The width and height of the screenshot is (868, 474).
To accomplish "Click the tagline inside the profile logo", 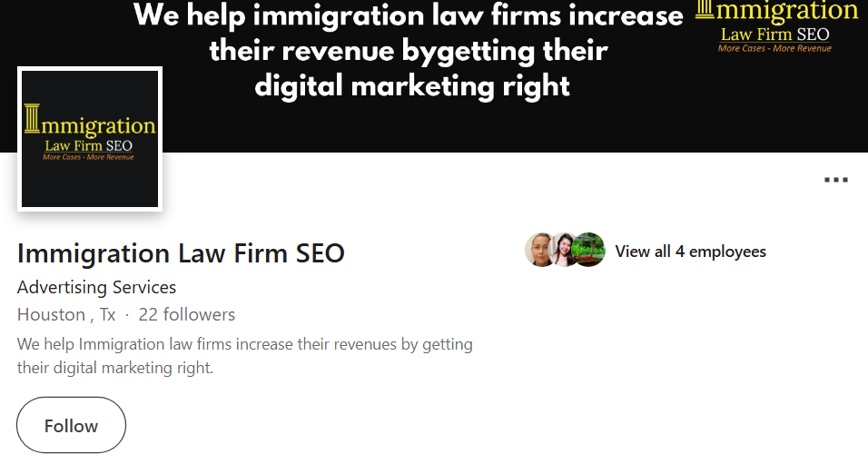I will [88, 157].
